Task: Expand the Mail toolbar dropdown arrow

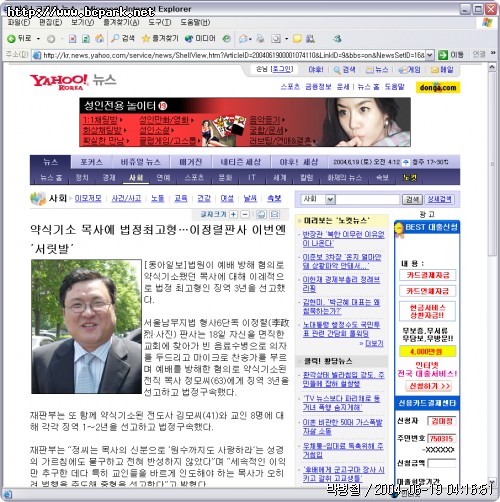Action: pos(250,39)
